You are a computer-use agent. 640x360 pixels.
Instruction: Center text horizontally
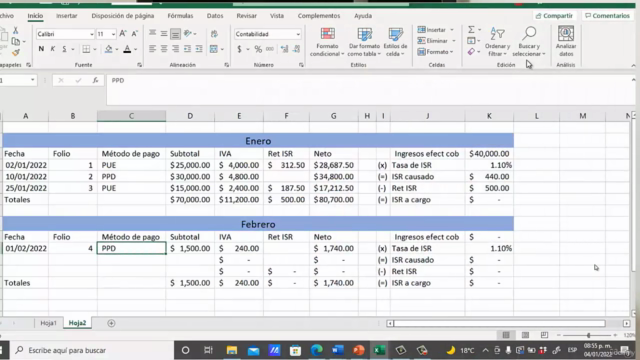pyautogui.click(x=164, y=49)
